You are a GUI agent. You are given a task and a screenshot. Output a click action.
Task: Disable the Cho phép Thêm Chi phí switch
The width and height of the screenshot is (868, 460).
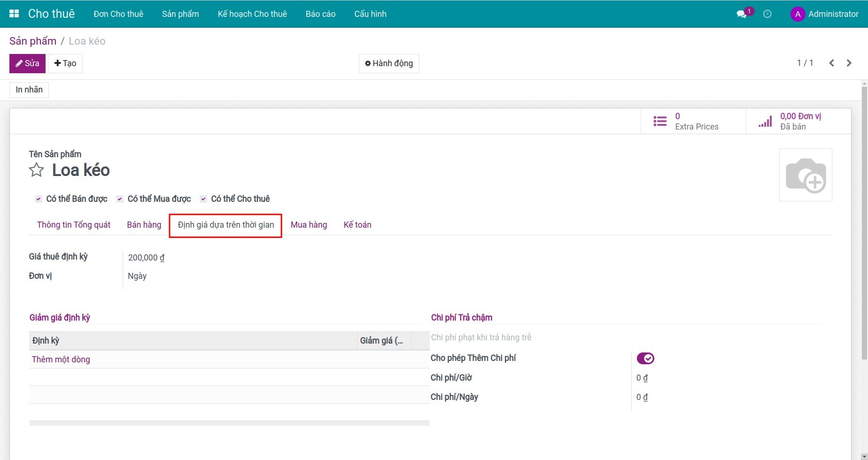(x=645, y=359)
